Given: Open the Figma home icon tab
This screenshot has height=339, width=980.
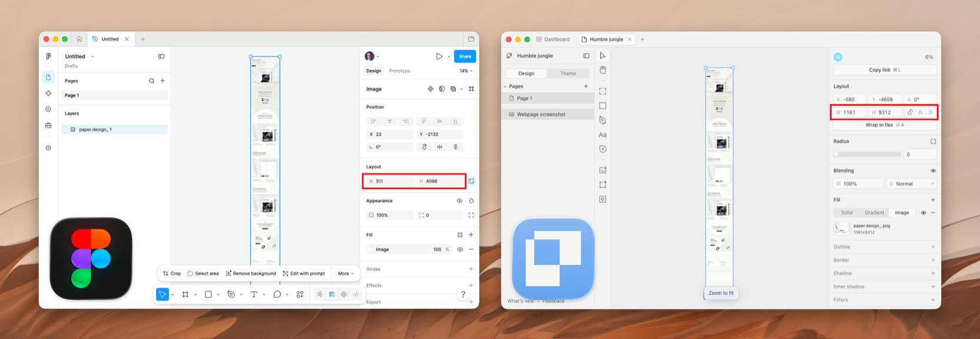Looking at the screenshot, I should [x=79, y=39].
